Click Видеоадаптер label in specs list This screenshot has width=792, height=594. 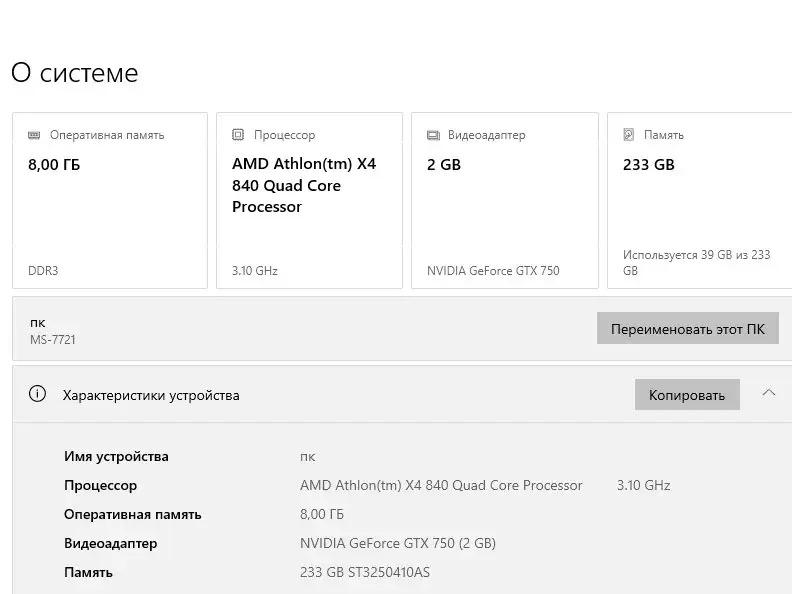(111, 543)
